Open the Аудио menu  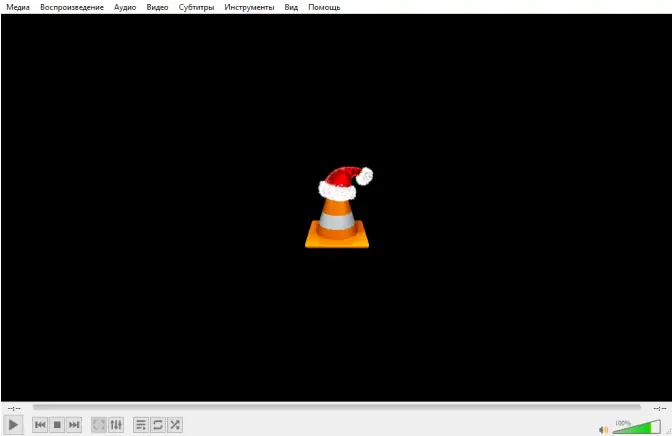click(125, 7)
